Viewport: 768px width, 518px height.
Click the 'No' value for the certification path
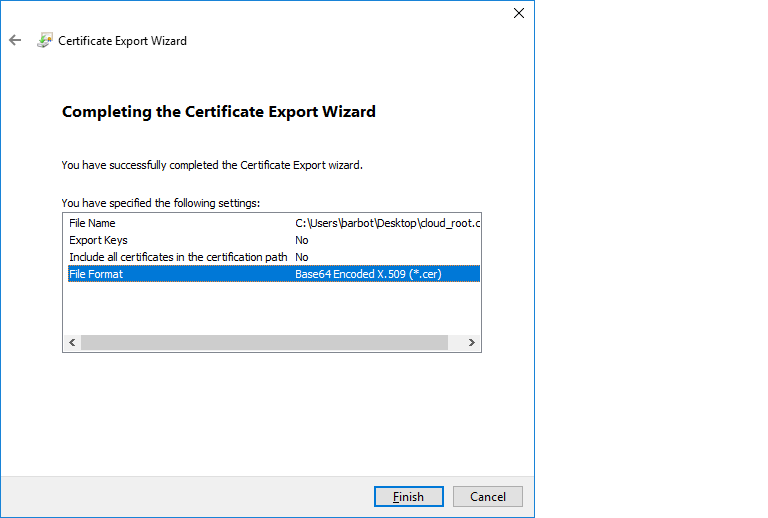coord(302,257)
